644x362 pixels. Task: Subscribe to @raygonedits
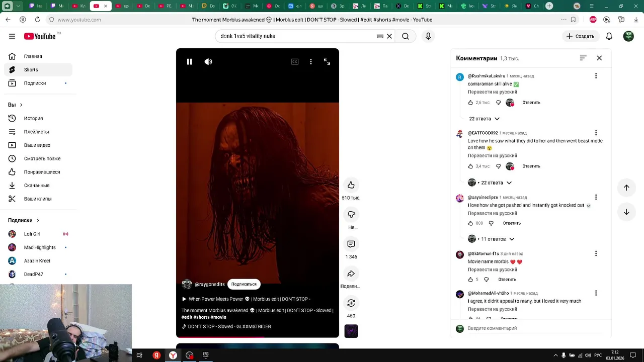(244, 284)
